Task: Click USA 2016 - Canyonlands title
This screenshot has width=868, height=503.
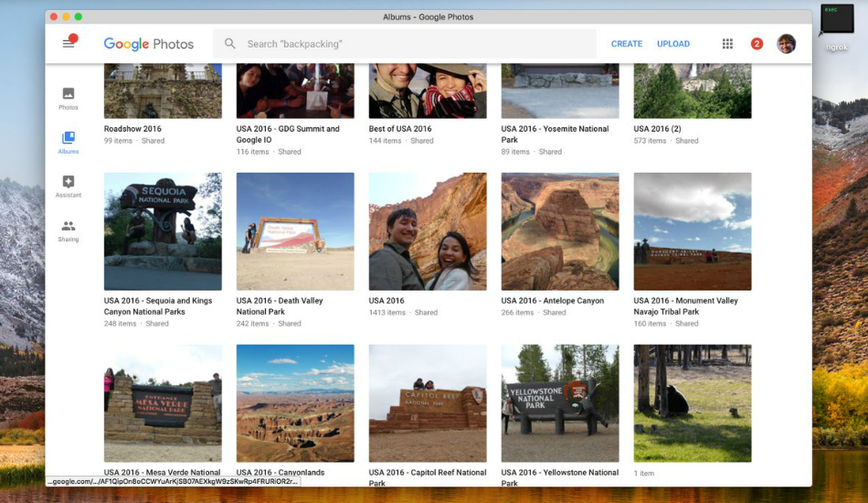Action: (281, 473)
